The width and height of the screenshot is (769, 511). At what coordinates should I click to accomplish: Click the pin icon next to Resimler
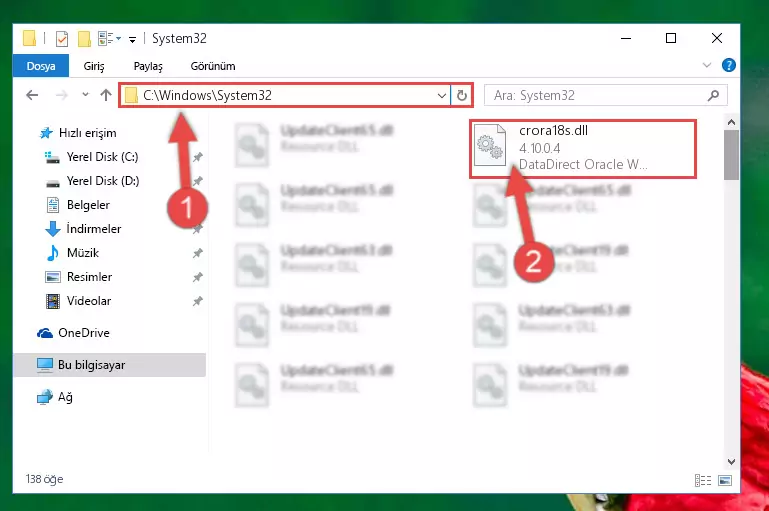pyautogui.click(x=197, y=277)
